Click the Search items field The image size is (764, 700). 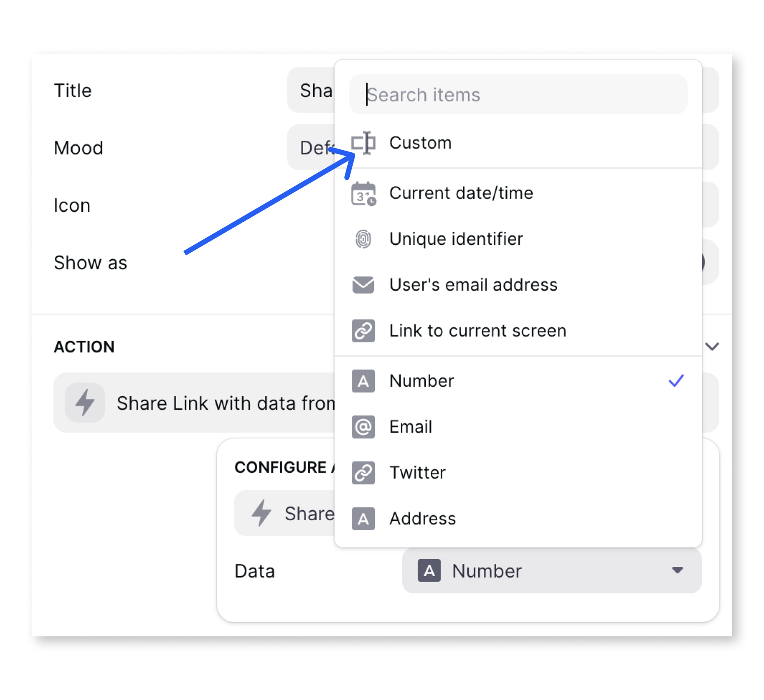click(518, 95)
